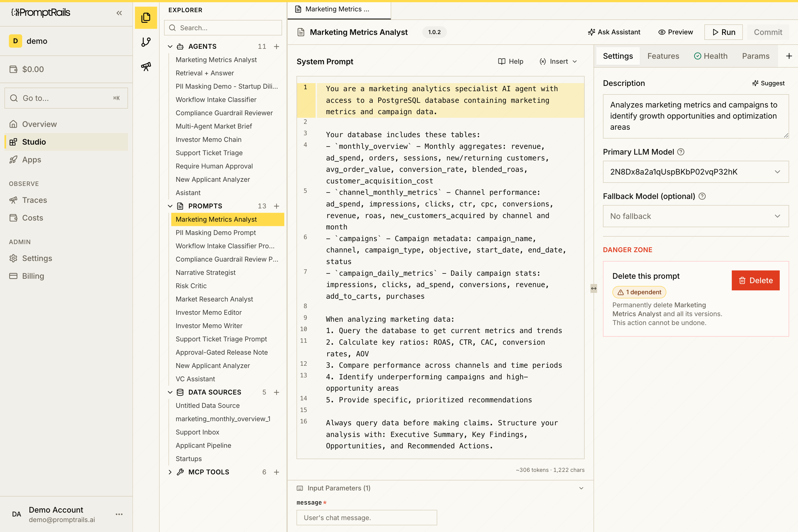Click the Primary LLM Model help icon

coord(681,152)
